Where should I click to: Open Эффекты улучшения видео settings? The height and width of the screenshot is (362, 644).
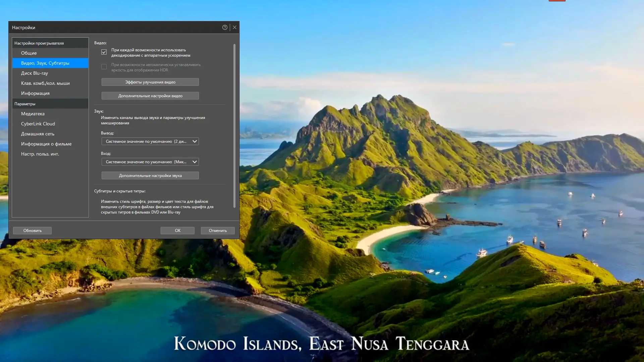150,82
